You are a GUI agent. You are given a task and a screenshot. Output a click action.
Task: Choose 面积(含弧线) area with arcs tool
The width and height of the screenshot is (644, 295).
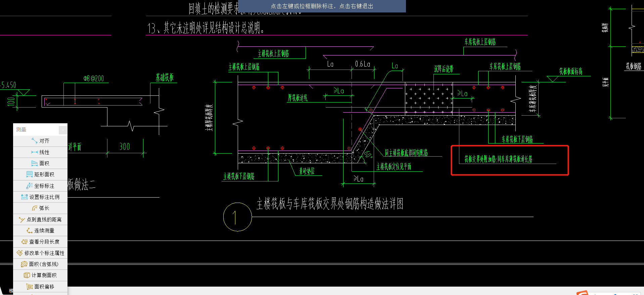[40, 264]
